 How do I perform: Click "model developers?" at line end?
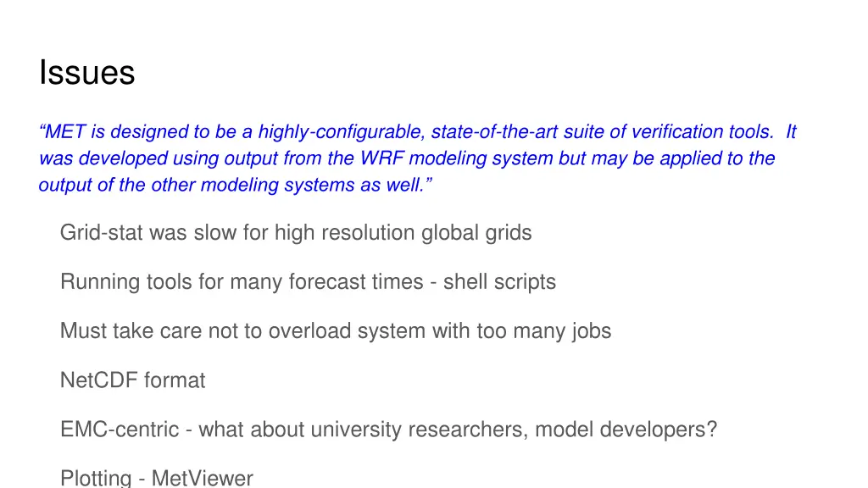click(626, 430)
